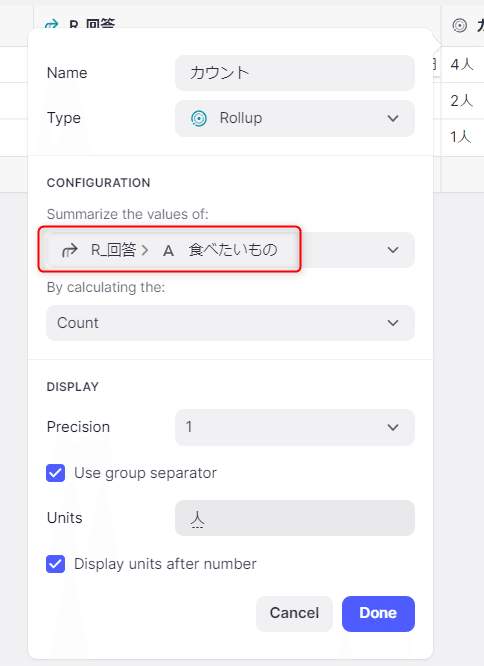Image resolution: width=484 pixels, height=666 pixels.
Task: Toggle the Display units after number checkbox
Action: point(56,564)
